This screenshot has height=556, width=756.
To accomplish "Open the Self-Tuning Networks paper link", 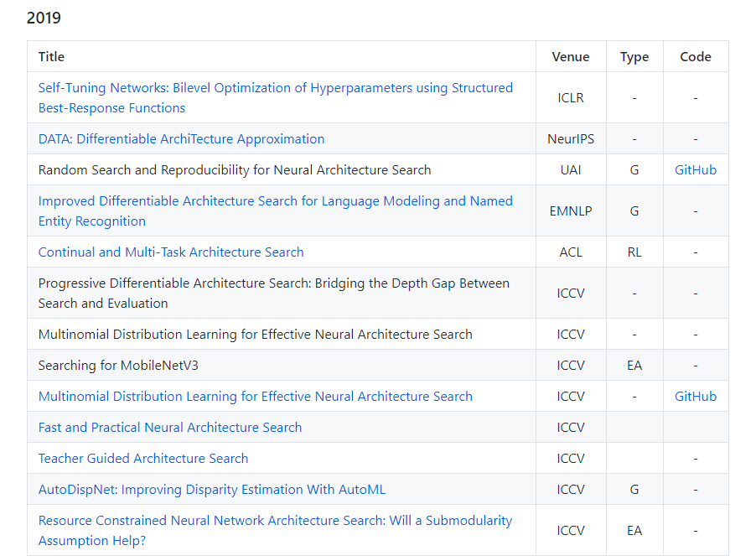I will point(275,88).
